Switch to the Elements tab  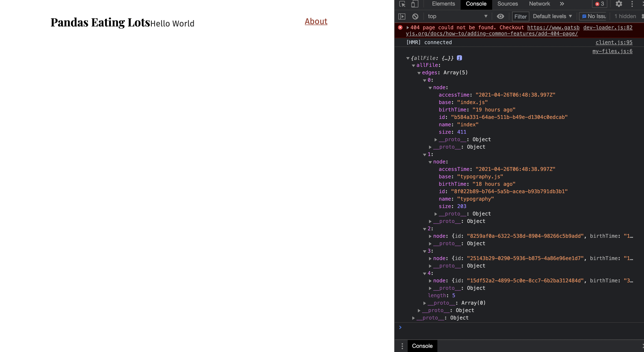point(443,4)
